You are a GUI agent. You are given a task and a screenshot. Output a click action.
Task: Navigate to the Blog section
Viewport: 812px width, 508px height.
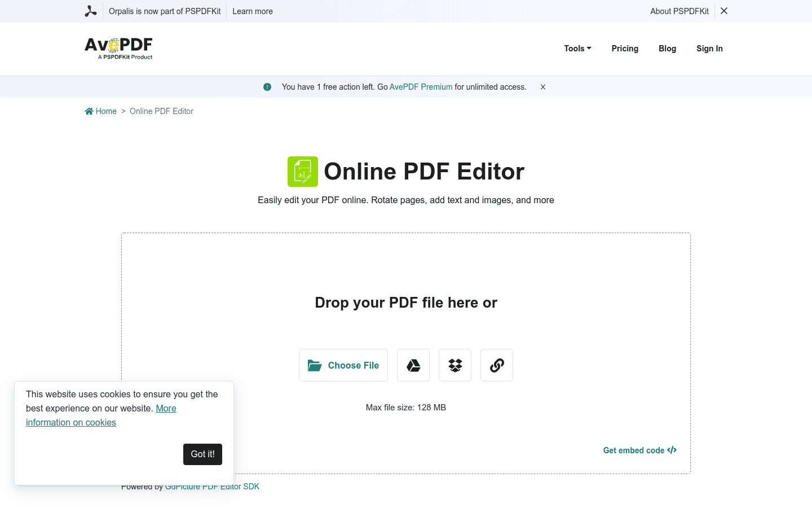point(667,49)
